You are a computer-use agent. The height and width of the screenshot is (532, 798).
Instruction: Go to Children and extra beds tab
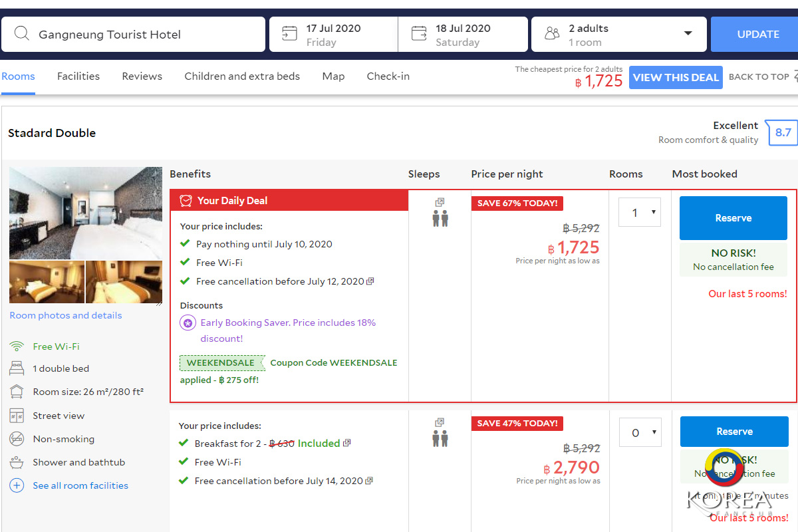click(x=242, y=76)
